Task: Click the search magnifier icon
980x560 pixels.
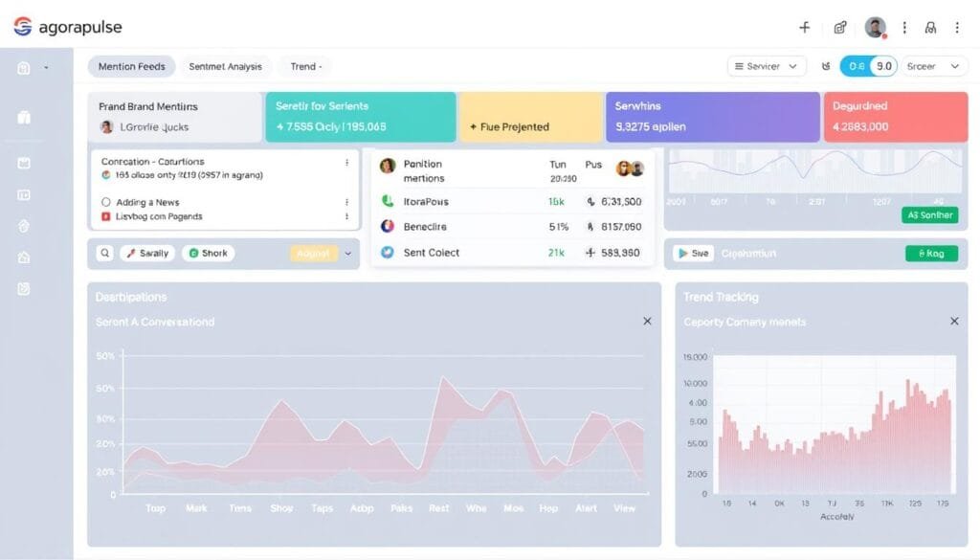Action: pyautogui.click(x=104, y=254)
